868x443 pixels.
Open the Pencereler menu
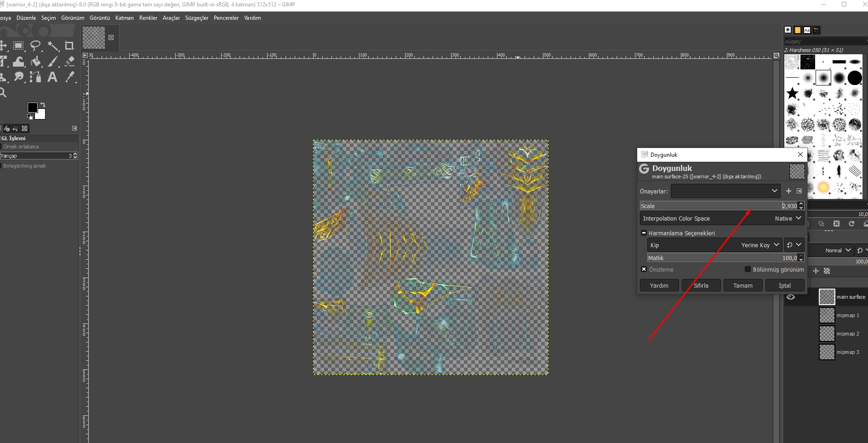coord(226,18)
